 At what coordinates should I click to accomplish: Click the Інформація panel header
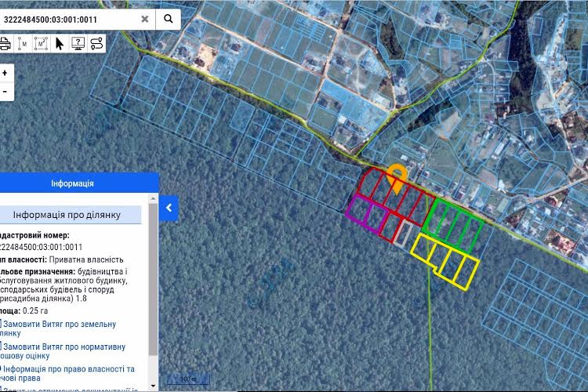tap(78, 183)
